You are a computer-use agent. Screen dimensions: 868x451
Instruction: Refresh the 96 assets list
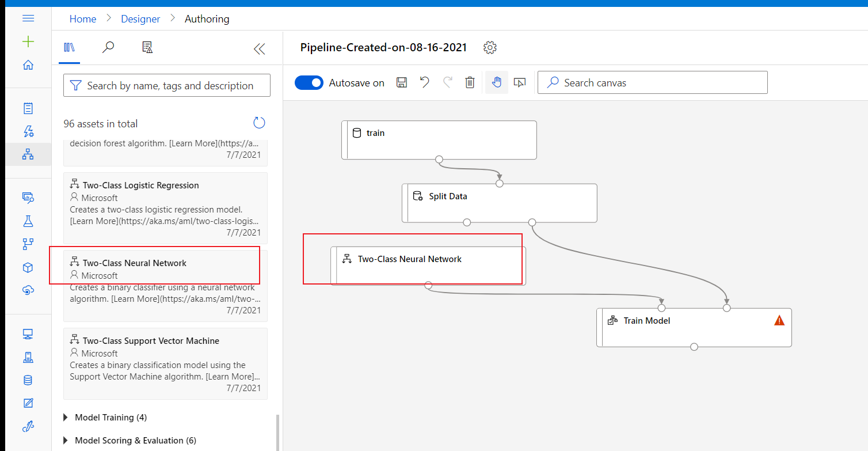pos(259,123)
